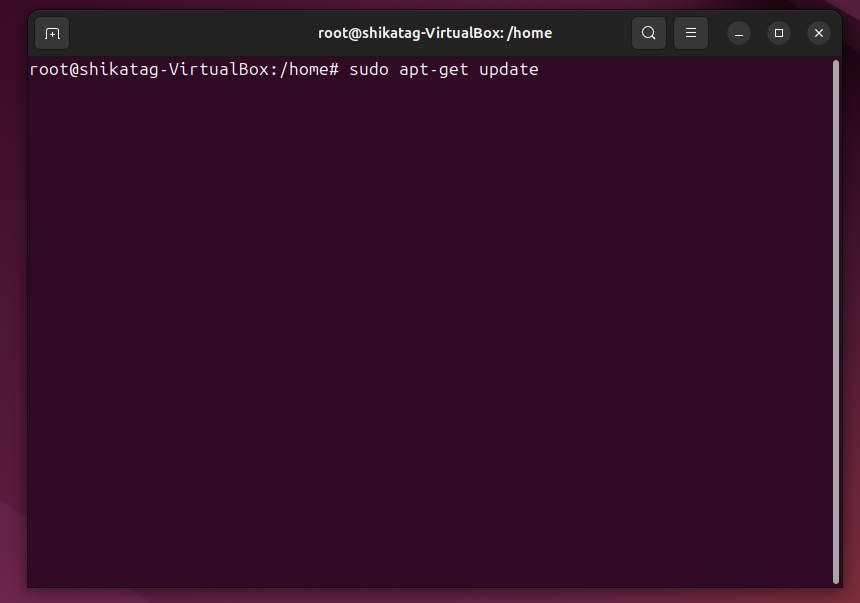Click empty header bar right of title

(x=591, y=33)
